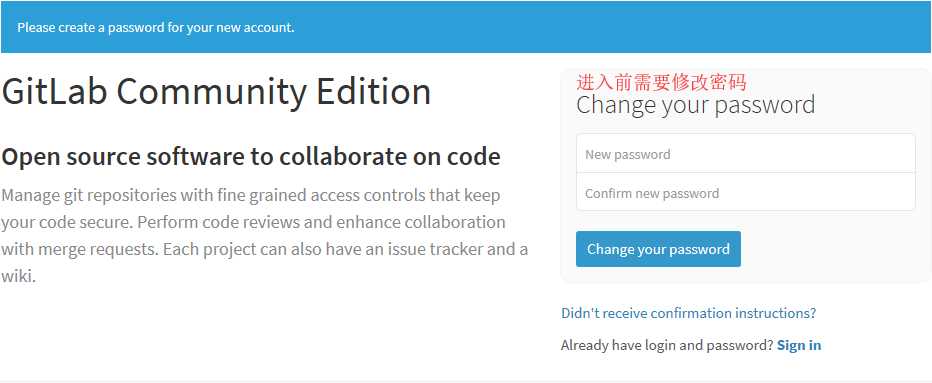Click the Change your password form heading
Image resolution: width=932 pixels, height=383 pixels.
tap(695, 105)
